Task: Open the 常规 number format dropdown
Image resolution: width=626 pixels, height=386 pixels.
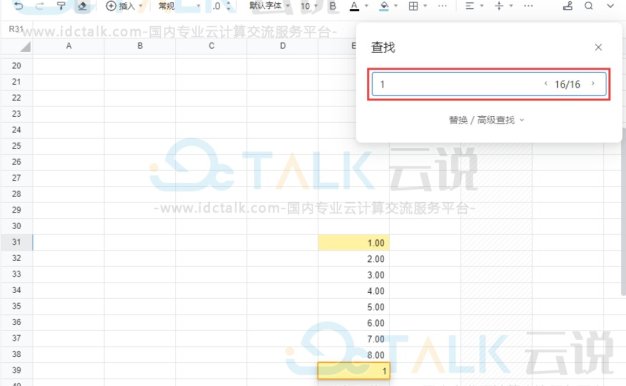Action: click(x=179, y=6)
